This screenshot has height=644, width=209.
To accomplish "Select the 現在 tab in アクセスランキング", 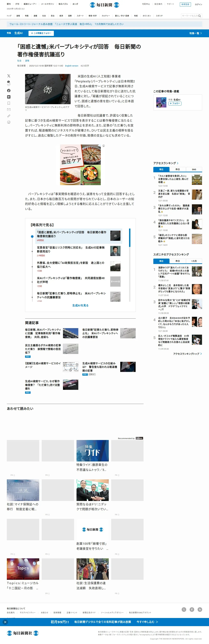I will [161, 170].
